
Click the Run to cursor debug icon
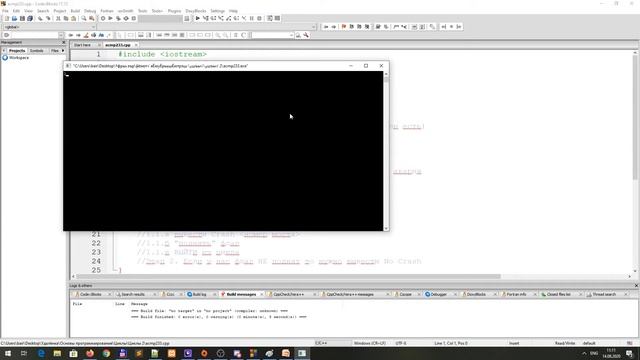click(205, 18)
